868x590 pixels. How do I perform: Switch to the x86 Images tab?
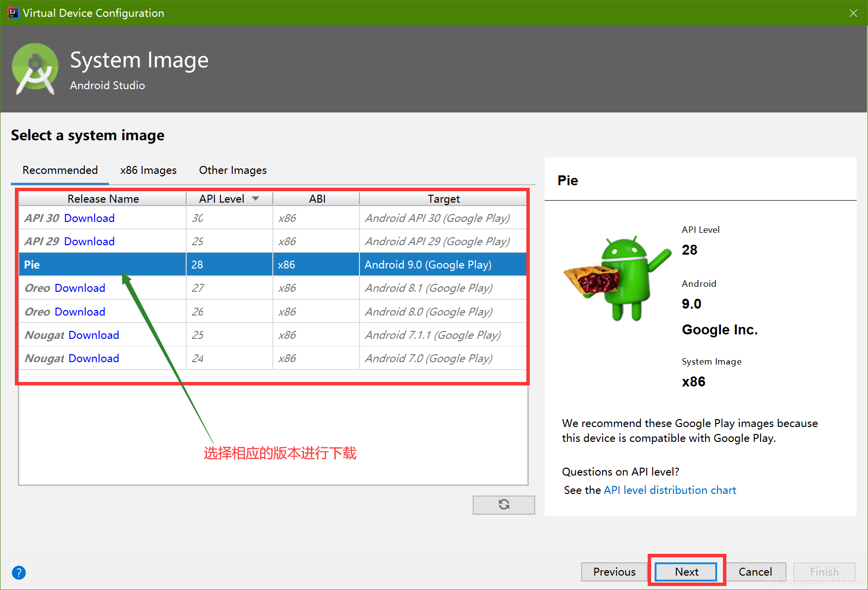click(x=148, y=170)
